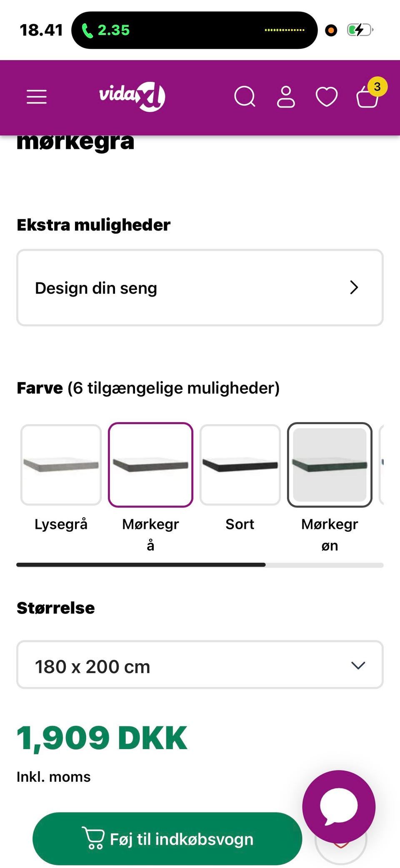Tap the active call timer indicator

[106, 30]
